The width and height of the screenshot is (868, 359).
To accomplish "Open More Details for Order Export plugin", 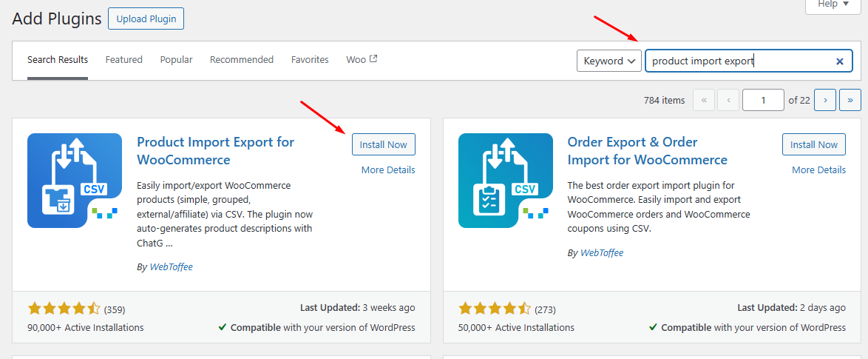I will pos(818,170).
